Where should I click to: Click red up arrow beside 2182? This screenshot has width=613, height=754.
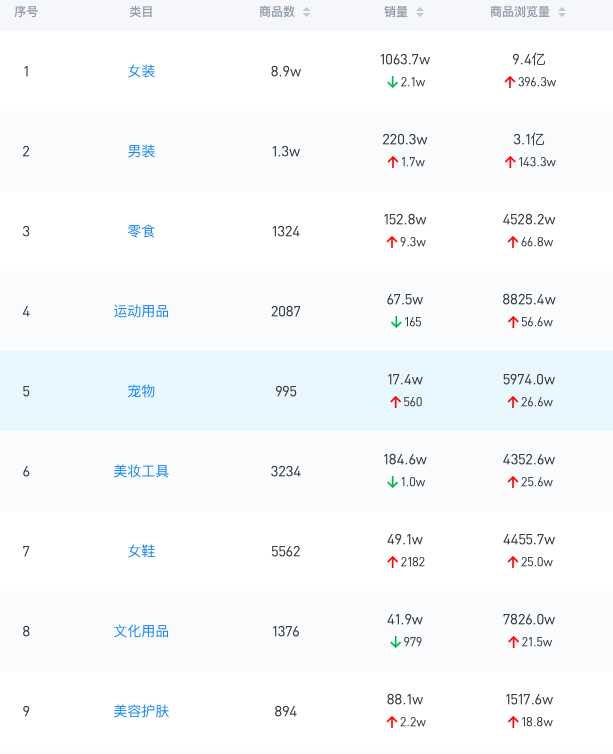[x=392, y=562]
